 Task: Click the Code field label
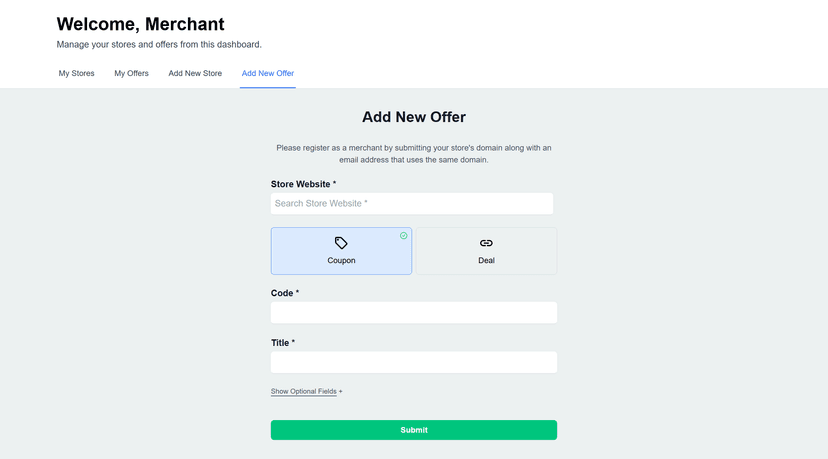click(284, 293)
